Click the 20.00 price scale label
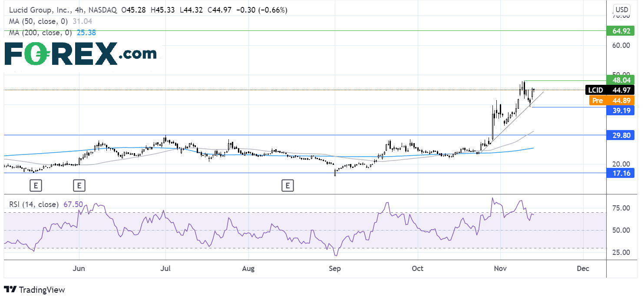Screen dimensions: 644x301 [621, 164]
